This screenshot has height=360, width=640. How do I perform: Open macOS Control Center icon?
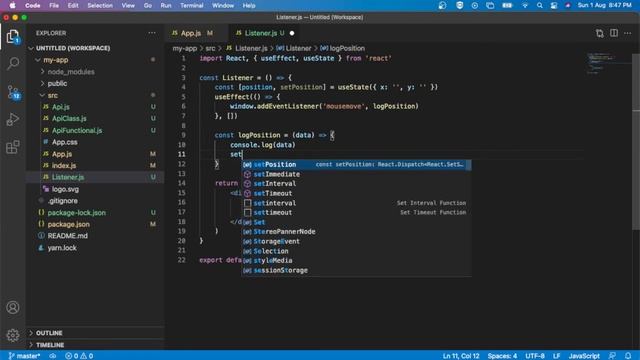(x=553, y=5)
